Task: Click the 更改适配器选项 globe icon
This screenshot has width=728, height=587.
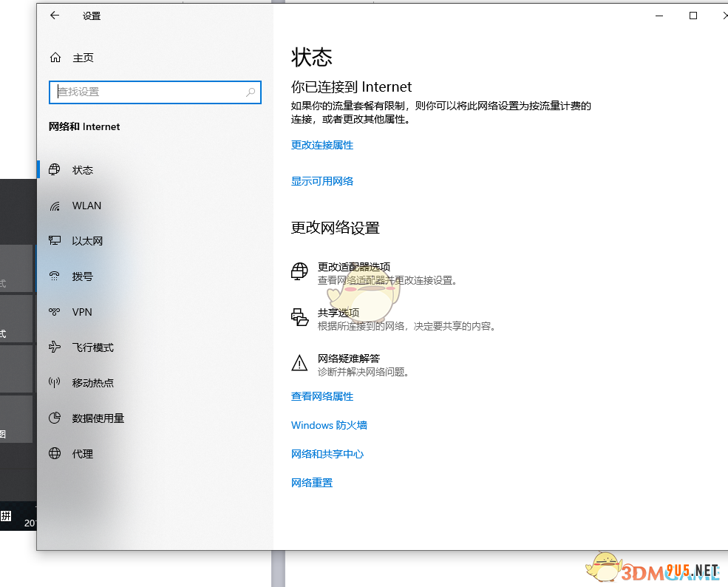Action: coord(299,271)
